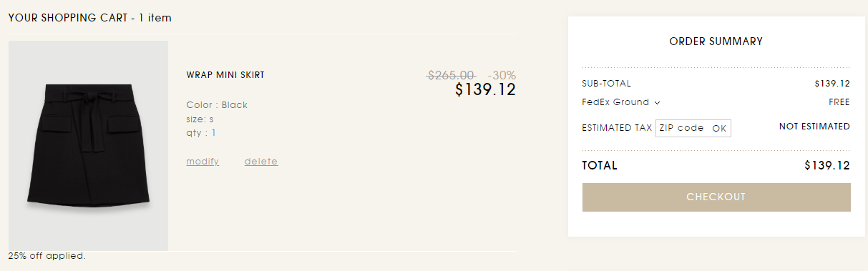This screenshot has height=271, width=868.
Task: Click the TOTAL amount in order summary
Action: click(827, 166)
